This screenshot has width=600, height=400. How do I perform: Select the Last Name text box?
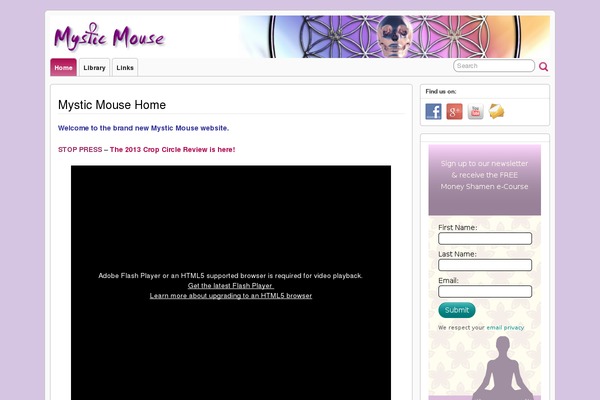pos(485,265)
